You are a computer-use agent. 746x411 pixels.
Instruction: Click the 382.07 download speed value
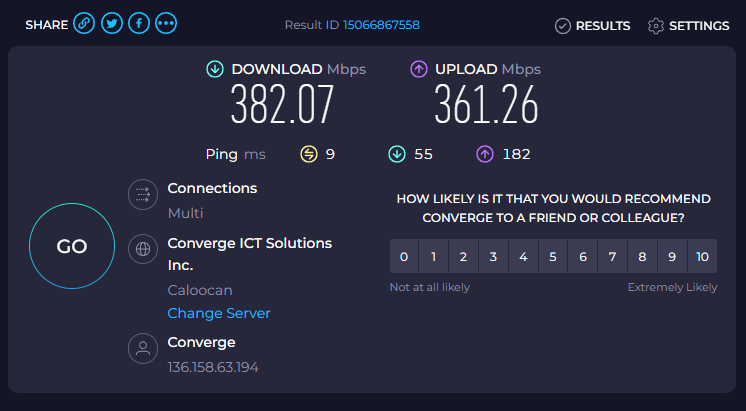click(283, 105)
